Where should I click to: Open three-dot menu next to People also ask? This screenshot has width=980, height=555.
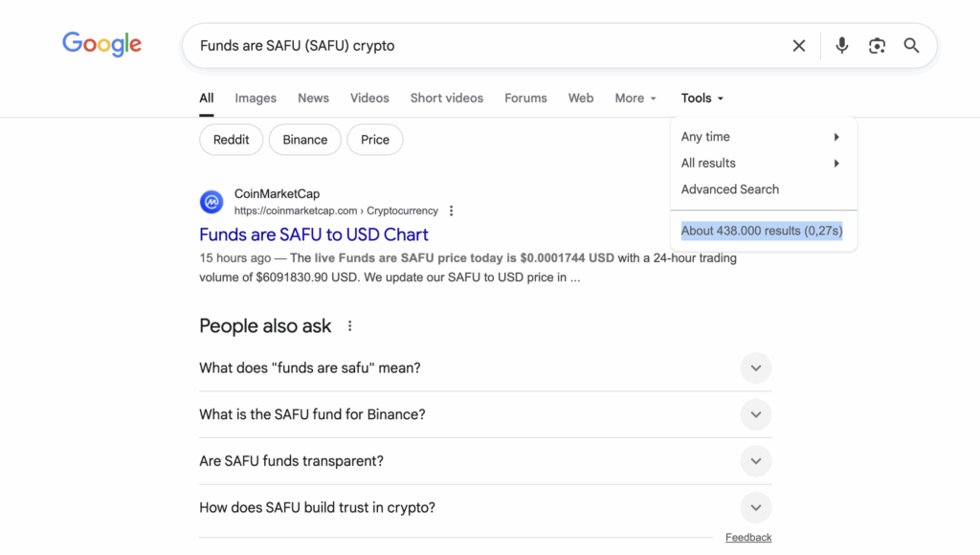[350, 326]
